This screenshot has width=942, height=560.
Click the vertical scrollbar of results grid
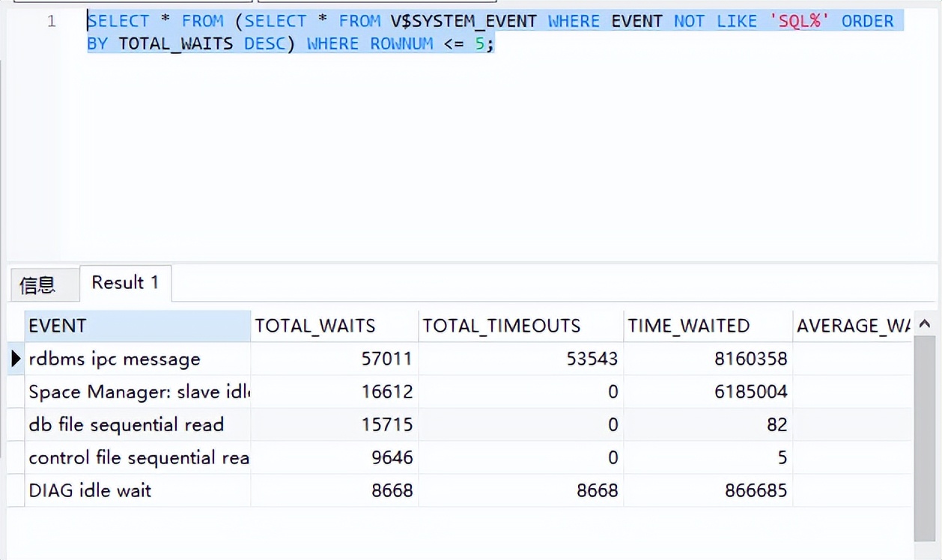925,439
